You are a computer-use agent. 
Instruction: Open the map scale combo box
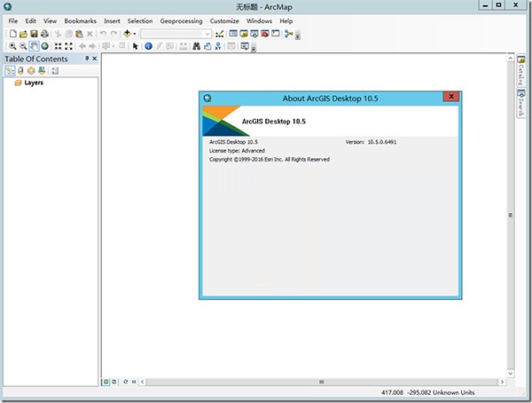[x=176, y=34]
